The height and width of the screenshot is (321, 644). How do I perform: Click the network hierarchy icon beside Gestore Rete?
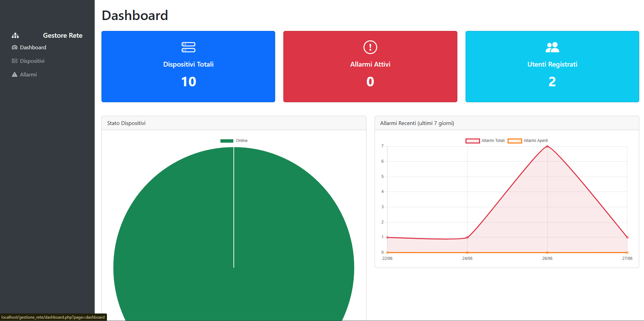coord(15,35)
